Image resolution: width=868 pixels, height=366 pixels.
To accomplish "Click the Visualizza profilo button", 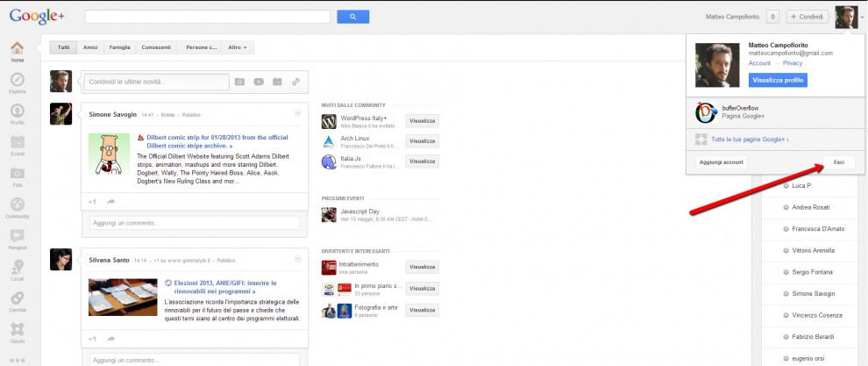I will (778, 81).
